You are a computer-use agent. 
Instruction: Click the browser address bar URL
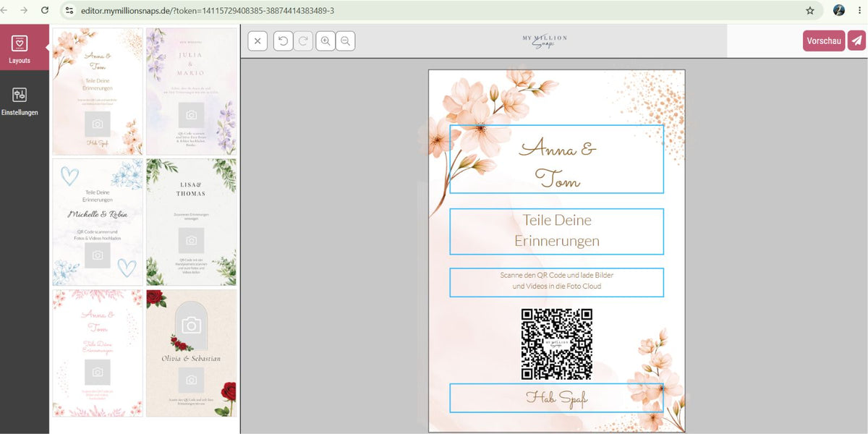(207, 11)
